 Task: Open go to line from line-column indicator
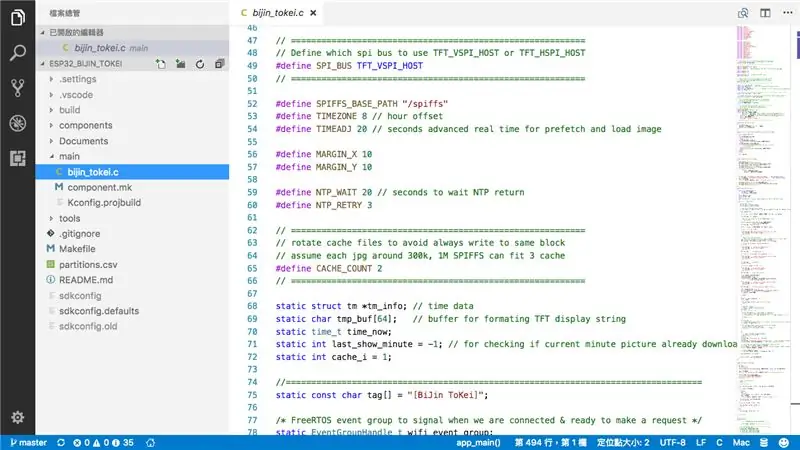[x=551, y=442]
